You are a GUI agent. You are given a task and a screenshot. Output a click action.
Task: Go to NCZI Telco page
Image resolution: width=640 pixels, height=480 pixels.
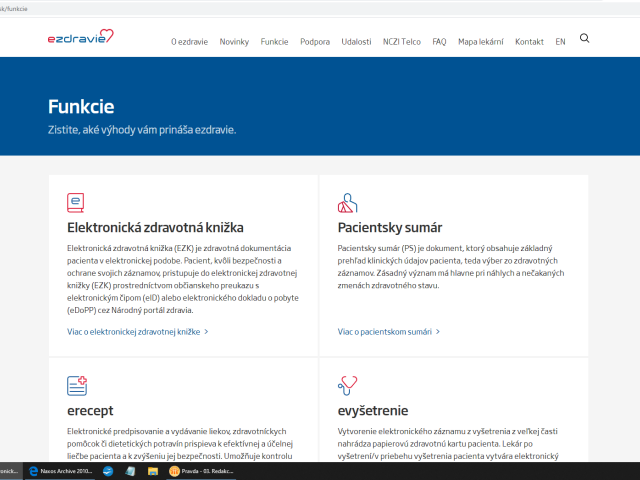(402, 42)
